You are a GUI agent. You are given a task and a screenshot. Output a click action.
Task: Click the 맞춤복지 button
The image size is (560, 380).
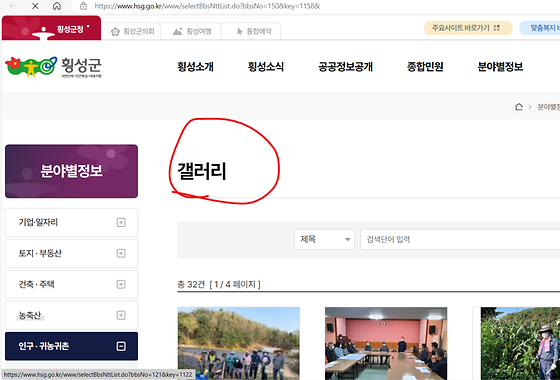(x=540, y=28)
